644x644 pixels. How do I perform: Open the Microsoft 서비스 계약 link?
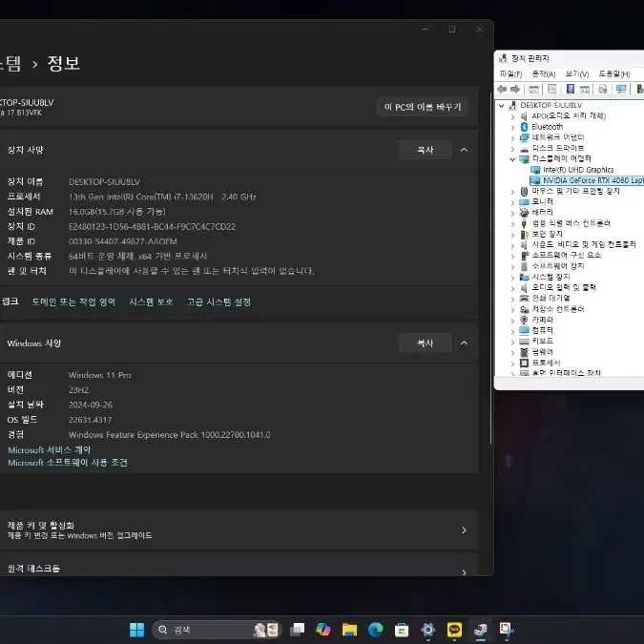click(49, 449)
